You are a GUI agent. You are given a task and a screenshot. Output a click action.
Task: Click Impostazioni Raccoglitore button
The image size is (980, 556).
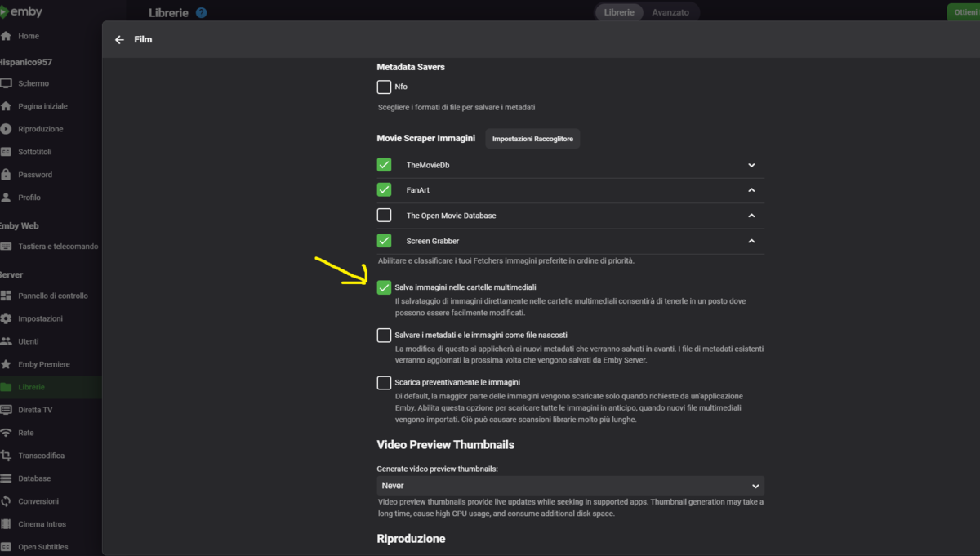[532, 139]
